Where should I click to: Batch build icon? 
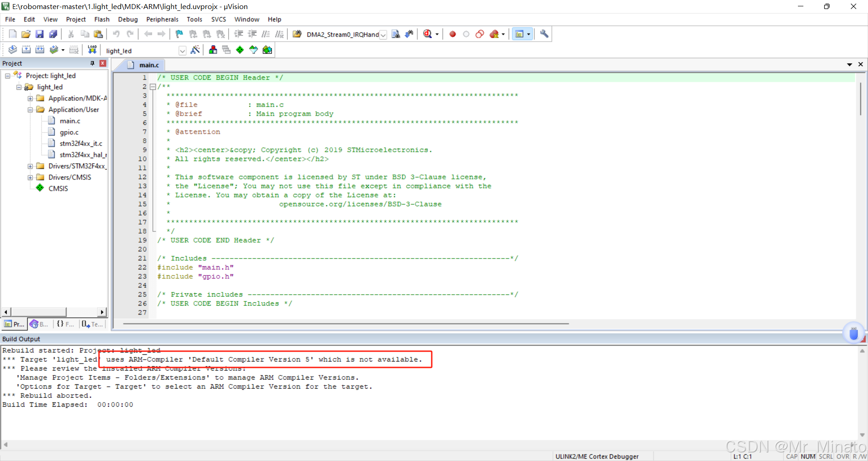[x=54, y=50]
